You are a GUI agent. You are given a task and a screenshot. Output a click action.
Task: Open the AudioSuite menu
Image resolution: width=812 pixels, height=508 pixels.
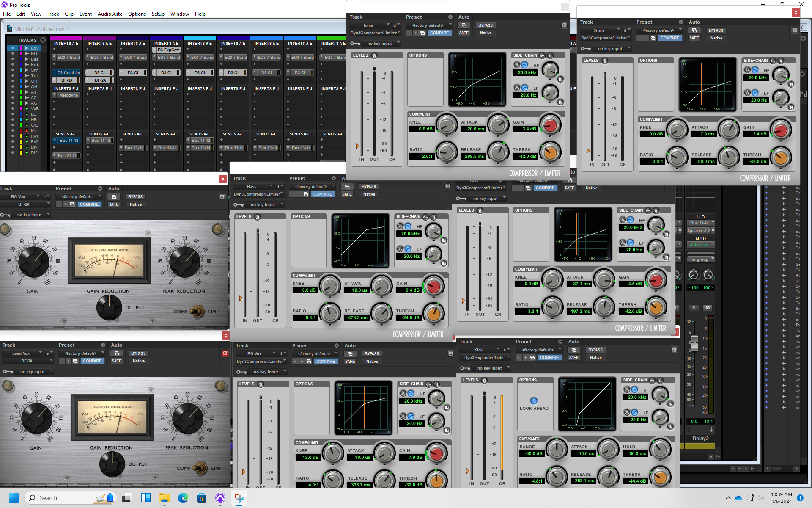pyautogui.click(x=110, y=14)
